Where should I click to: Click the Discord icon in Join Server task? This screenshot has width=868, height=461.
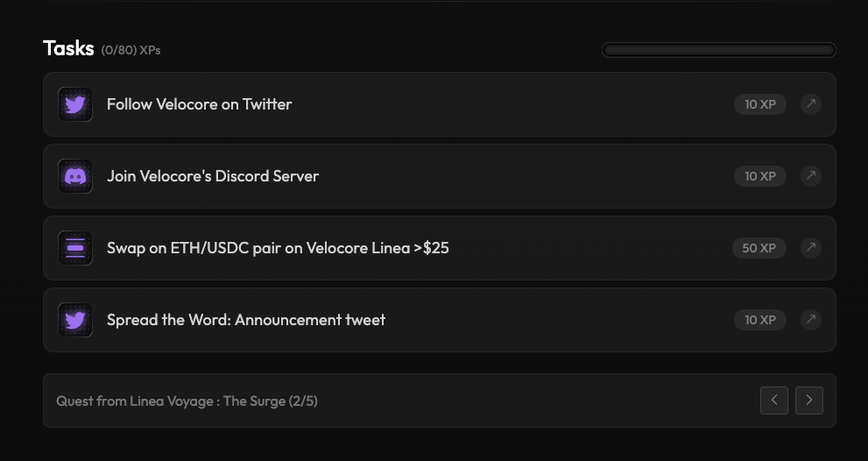[x=75, y=176]
